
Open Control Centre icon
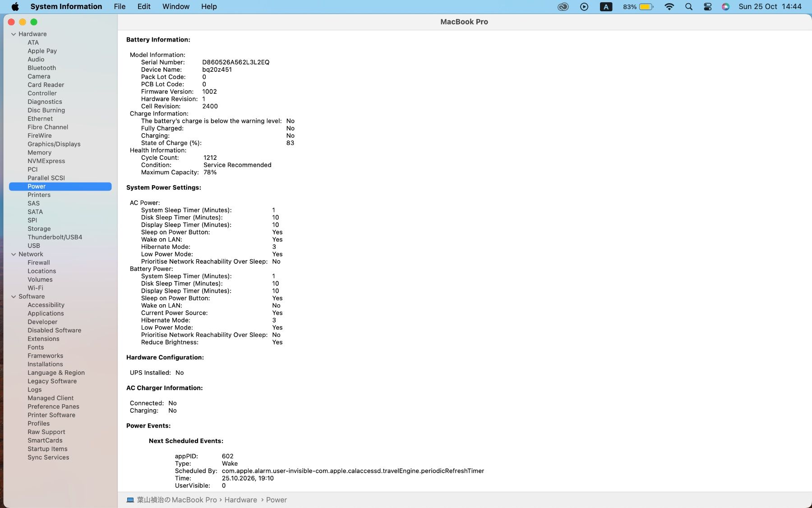coord(707,7)
